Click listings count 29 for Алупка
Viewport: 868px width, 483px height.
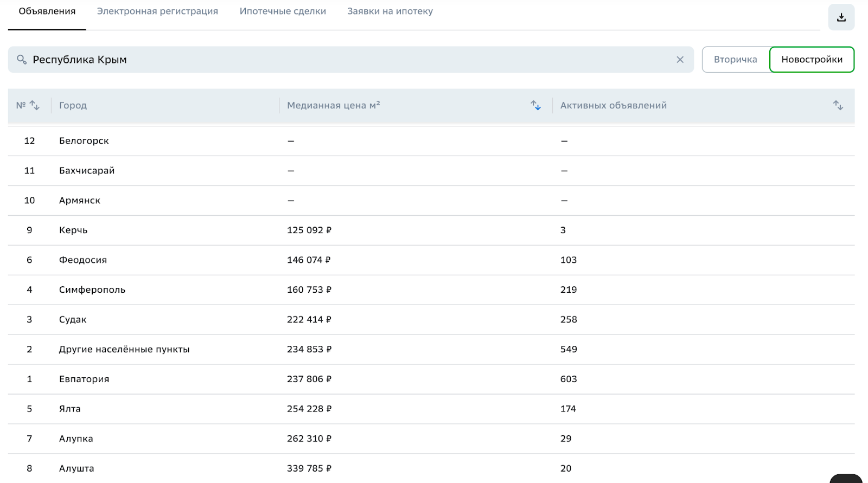pyautogui.click(x=566, y=439)
